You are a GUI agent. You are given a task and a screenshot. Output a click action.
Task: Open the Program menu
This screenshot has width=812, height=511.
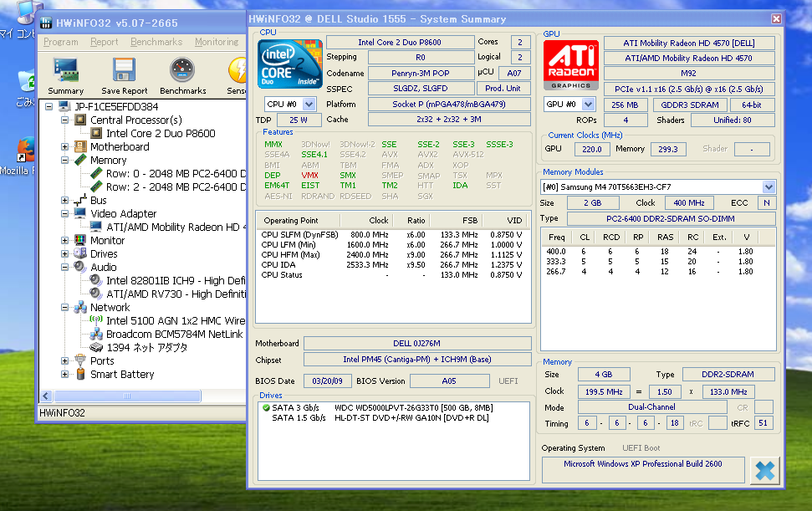click(x=60, y=42)
